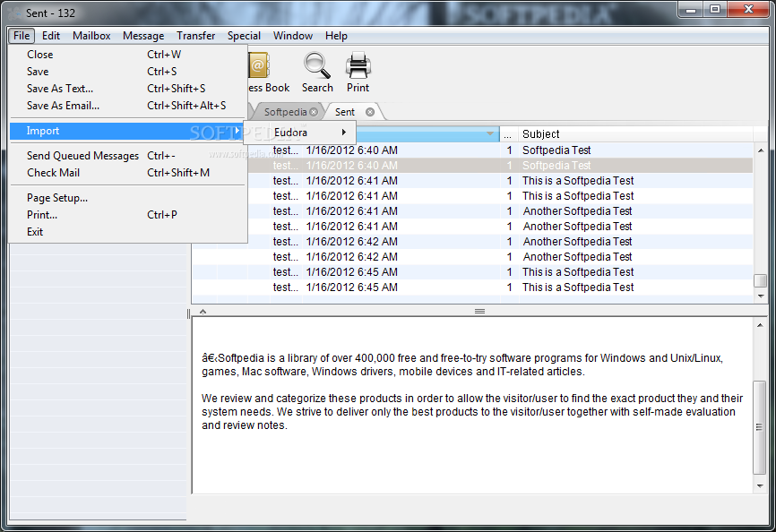The width and height of the screenshot is (776, 532).
Task: Select first 6:42 AM Another Softpedia Test
Action: tap(472, 242)
